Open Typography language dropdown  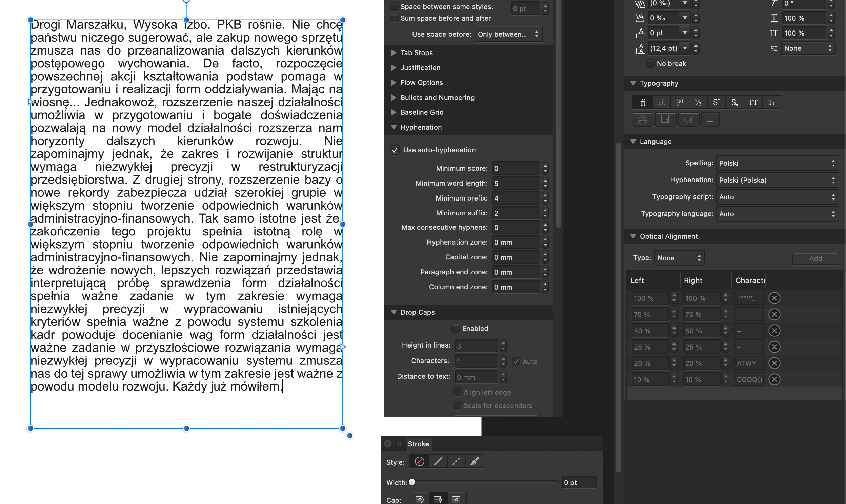tap(777, 214)
